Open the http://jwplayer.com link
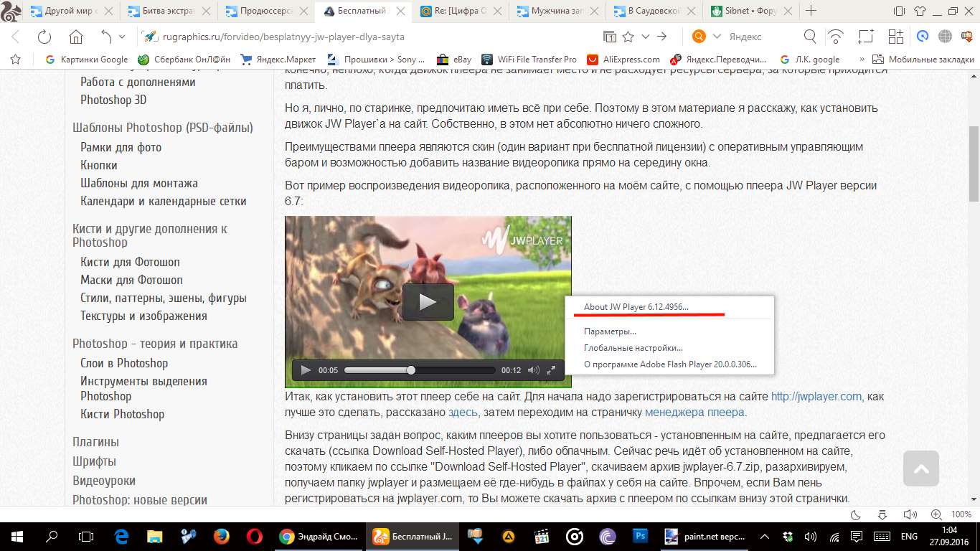 coord(816,396)
